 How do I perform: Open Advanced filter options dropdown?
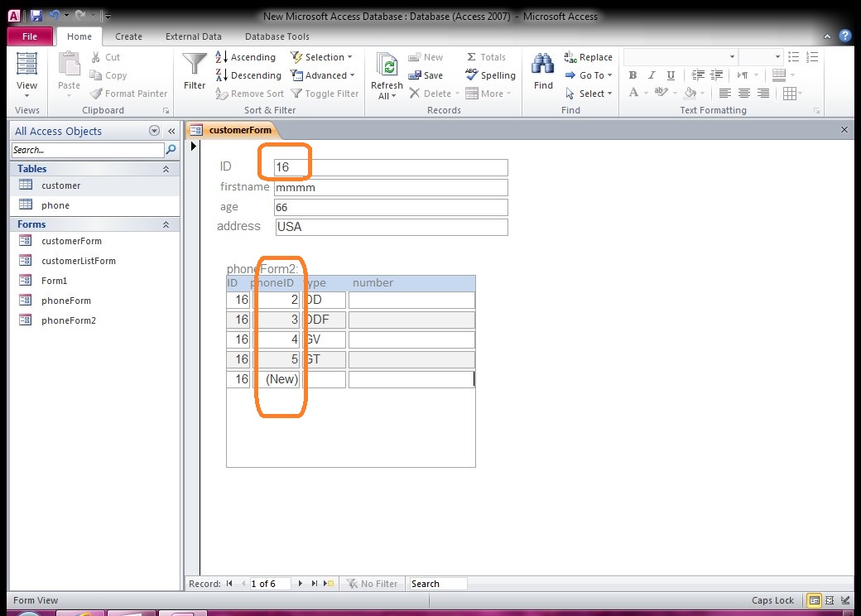(x=322, y=75)
